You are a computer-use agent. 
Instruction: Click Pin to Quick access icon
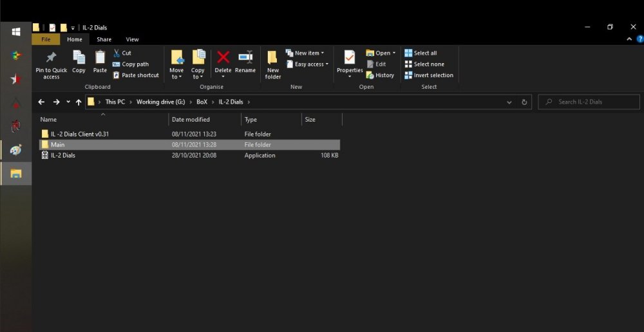click(52, 57)
